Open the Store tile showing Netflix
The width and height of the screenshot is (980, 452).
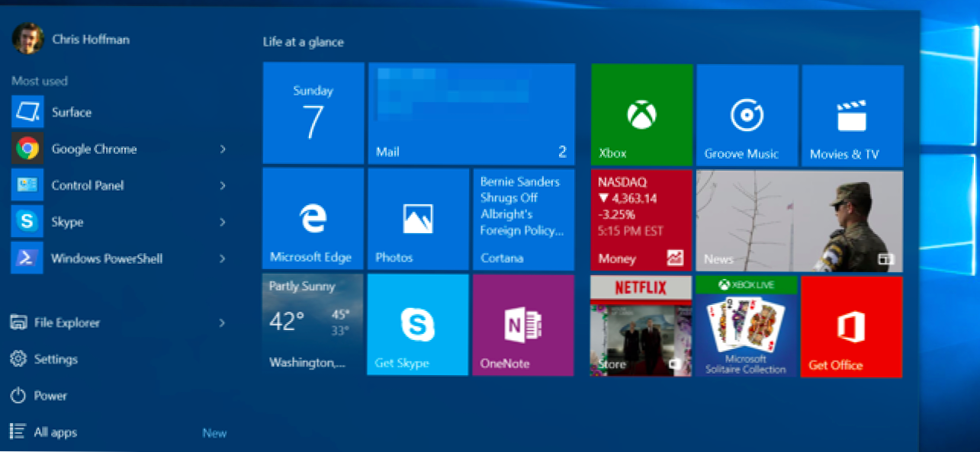coord(641,326)
